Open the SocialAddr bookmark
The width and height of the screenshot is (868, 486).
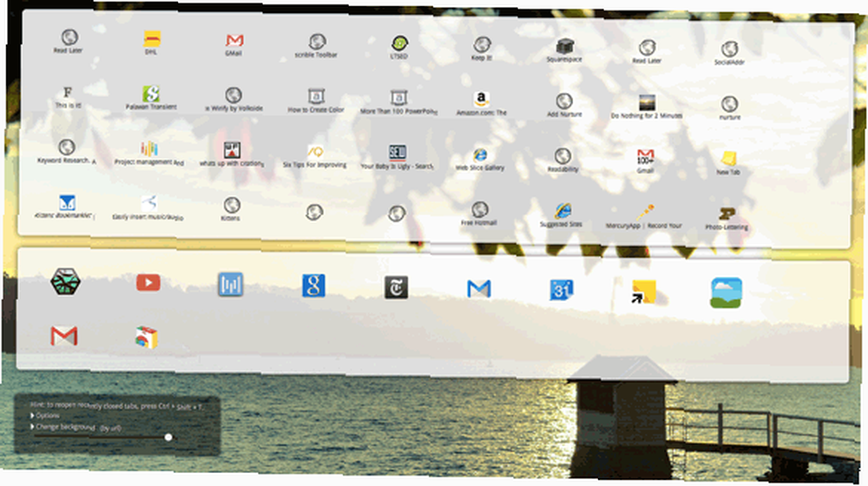(729, 54)
